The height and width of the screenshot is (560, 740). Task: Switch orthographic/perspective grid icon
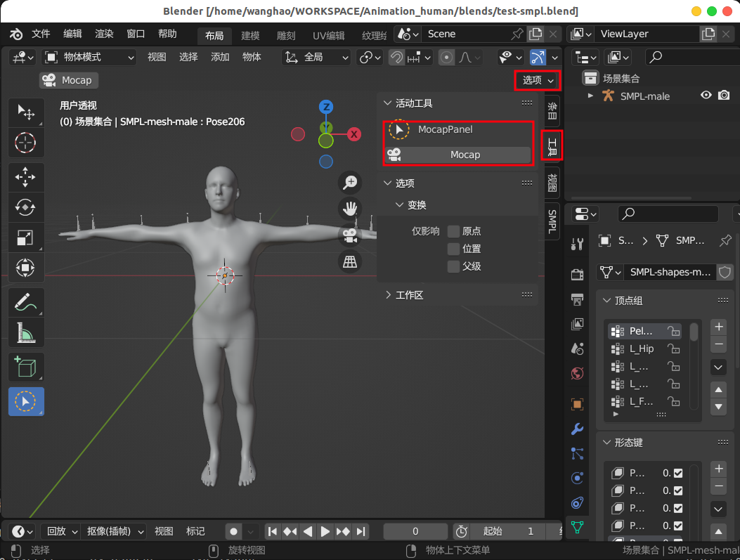(350, 261)
